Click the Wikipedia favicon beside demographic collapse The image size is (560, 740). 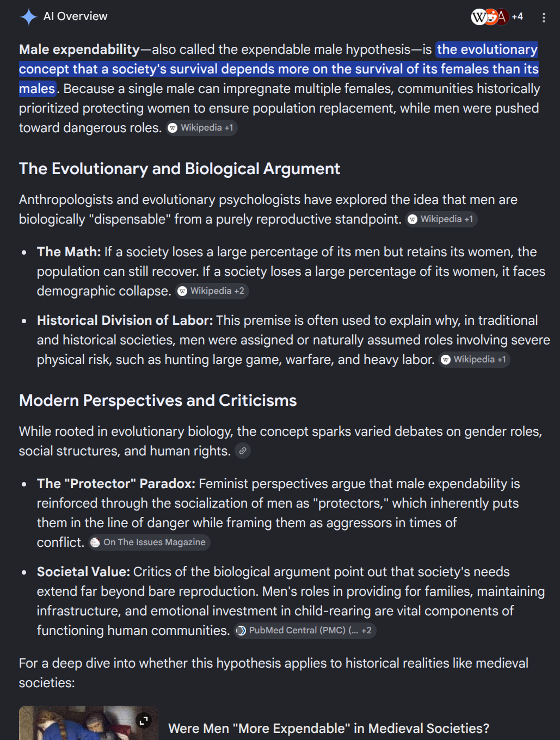click(183, 291)
